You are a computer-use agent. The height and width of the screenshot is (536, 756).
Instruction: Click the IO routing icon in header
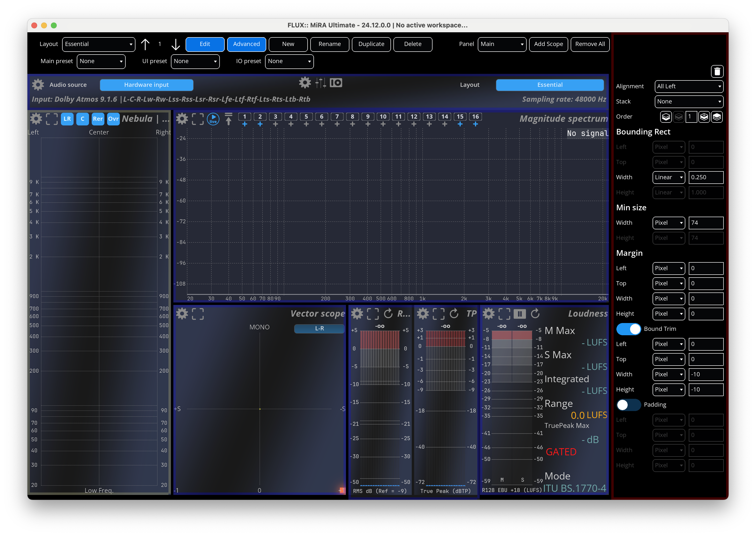click(336, 82)
